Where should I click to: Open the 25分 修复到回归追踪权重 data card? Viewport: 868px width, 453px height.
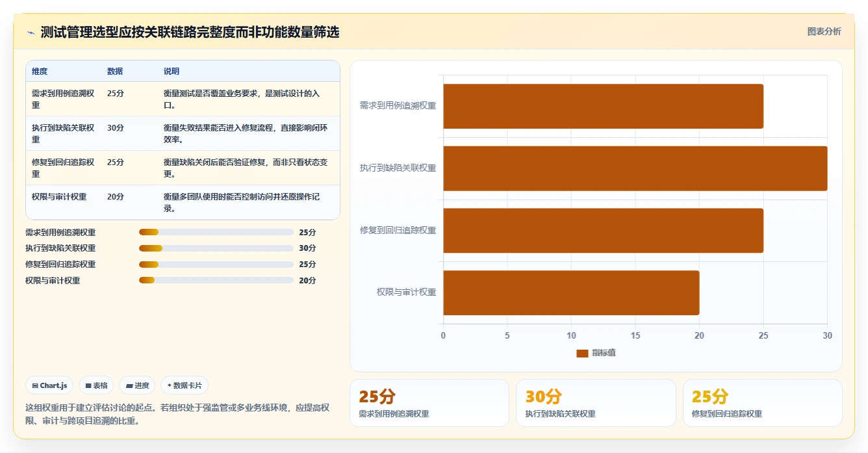[x=762, y=403]
